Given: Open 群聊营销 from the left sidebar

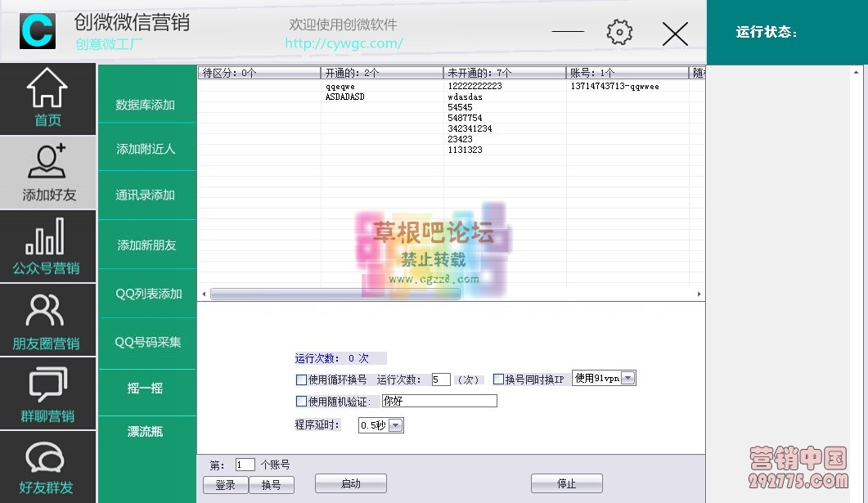Looking at the screenshot, I should [x=47, y=393].
